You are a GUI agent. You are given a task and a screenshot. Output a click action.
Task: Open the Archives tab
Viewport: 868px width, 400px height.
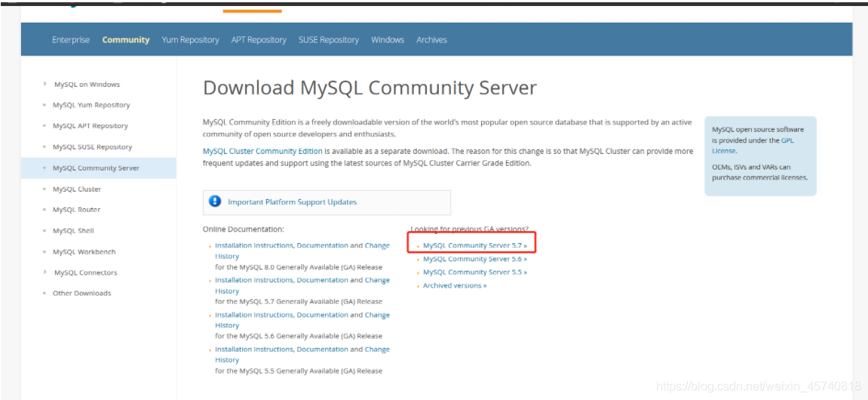pyautogui.click(x=432, y=40)
